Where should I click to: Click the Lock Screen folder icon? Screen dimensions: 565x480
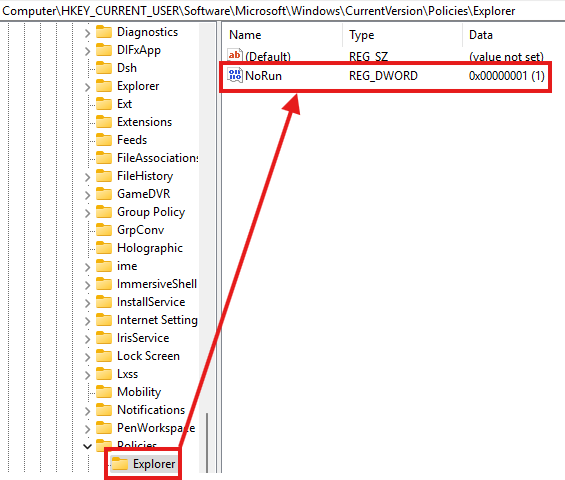pyautogui.click(x=104, y=356)
